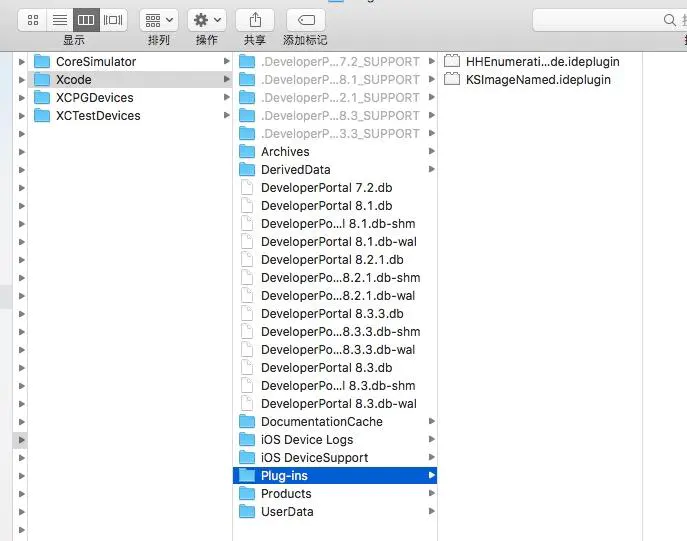Click the HHEnumerati...de.ideplugin bundle icon
The image size is (687, 541).
(x=452, y=61)
